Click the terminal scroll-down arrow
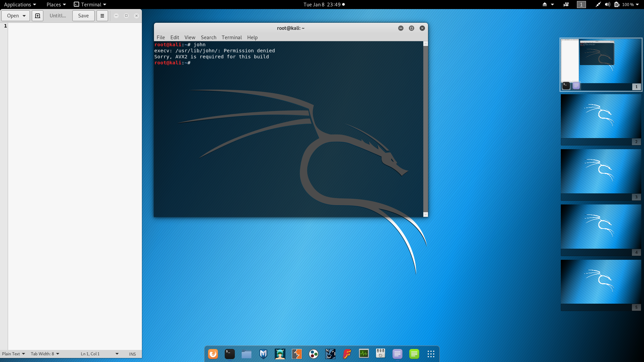The image size is (644, 362). (x=426, y=215)
